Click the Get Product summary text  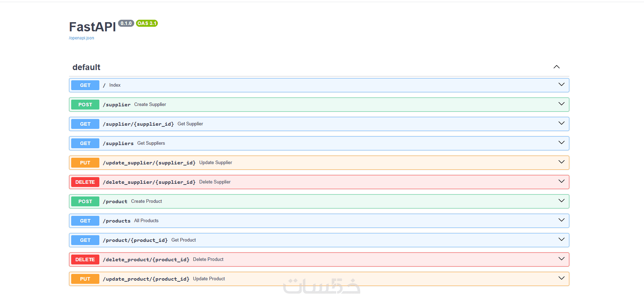[184, 240]
